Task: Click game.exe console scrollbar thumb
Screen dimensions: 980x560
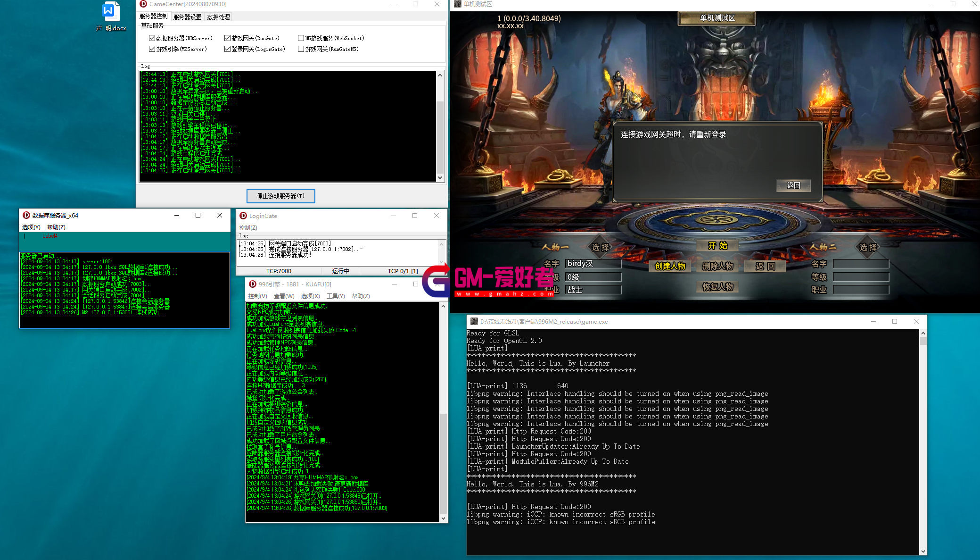Action: click(923, 341)
